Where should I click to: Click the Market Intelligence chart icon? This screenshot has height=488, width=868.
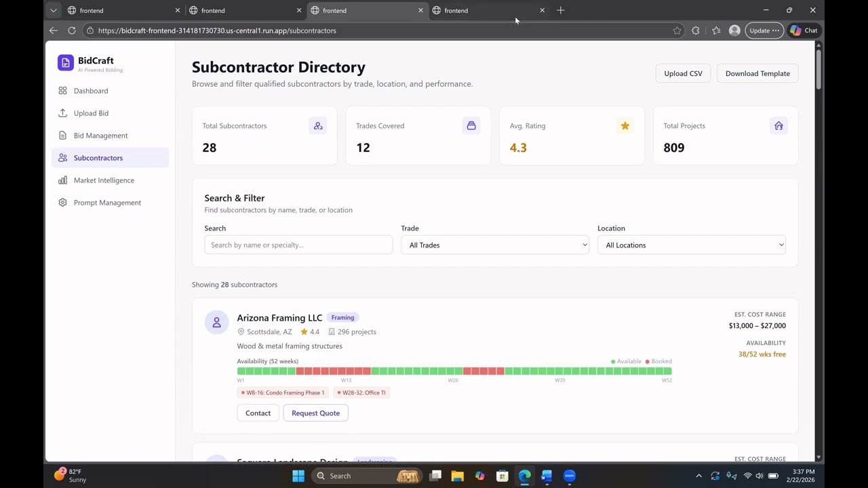point(62,180)
